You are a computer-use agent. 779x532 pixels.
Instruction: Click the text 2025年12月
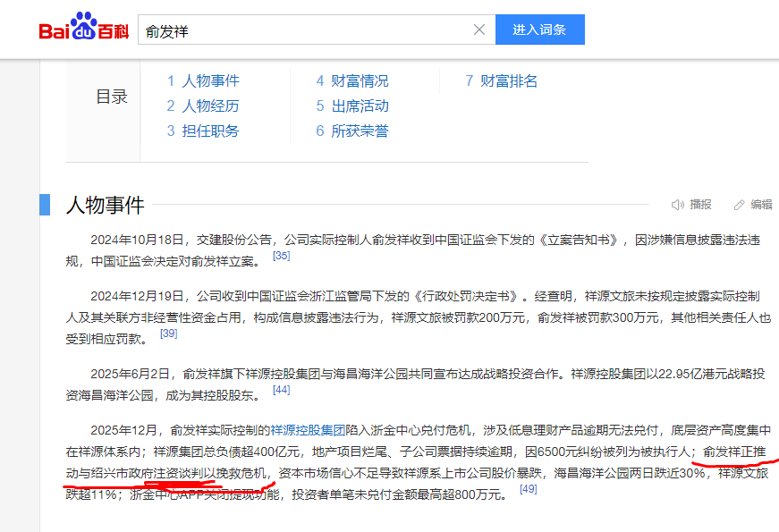[x=123, y=430]
